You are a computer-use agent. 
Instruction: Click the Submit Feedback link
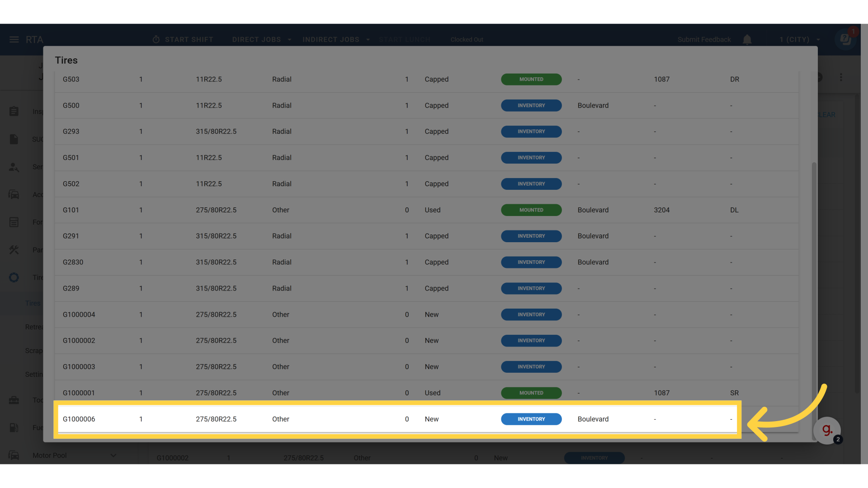coord(704,39)
